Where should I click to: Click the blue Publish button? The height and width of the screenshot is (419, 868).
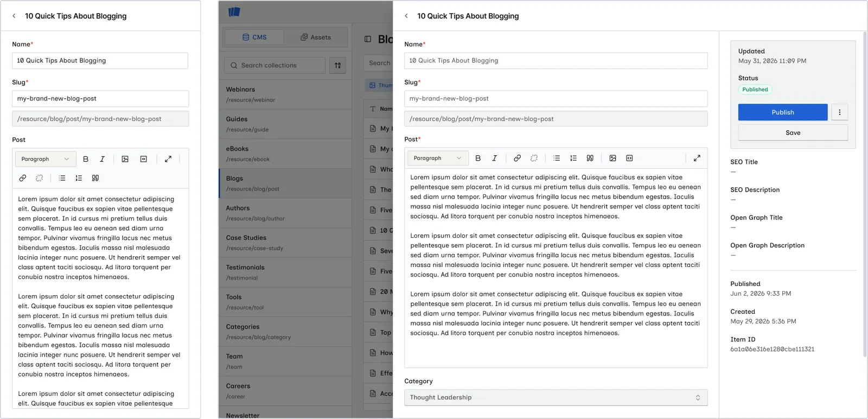[x=783, y=112]
